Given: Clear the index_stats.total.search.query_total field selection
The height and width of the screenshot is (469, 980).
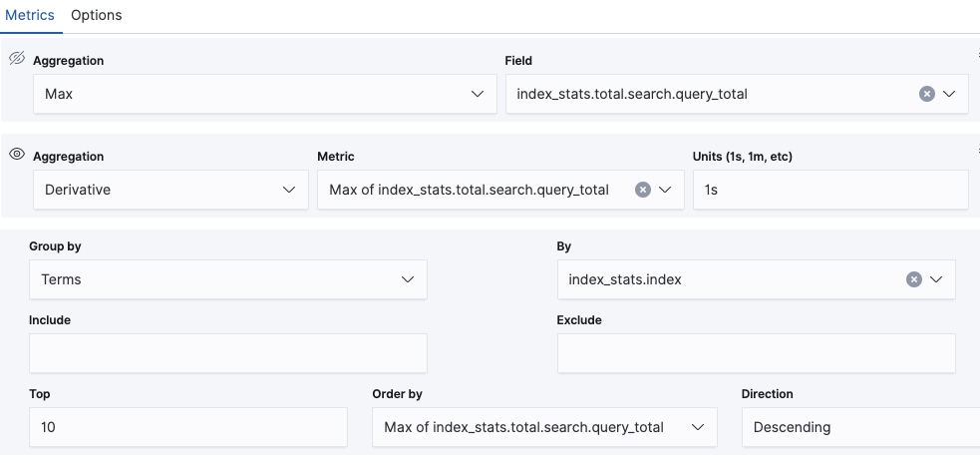Looking at the screenshot, I should click(926, 94).
